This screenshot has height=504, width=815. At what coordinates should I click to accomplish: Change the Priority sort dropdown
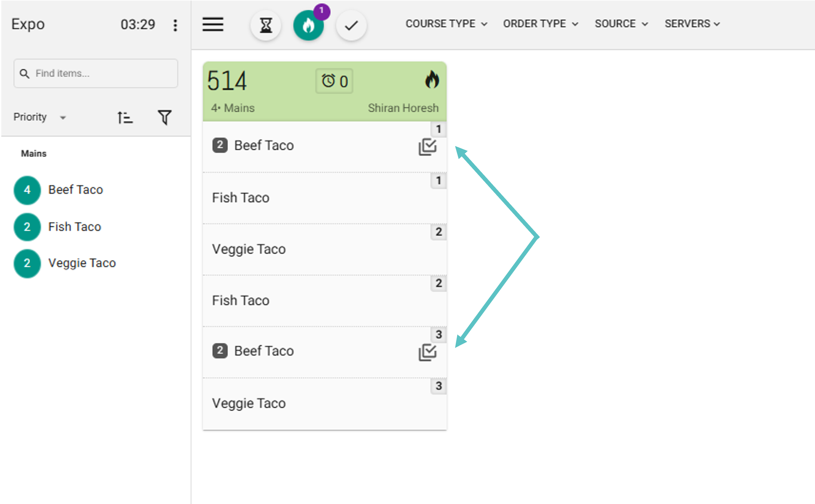[x=40, y=117]
